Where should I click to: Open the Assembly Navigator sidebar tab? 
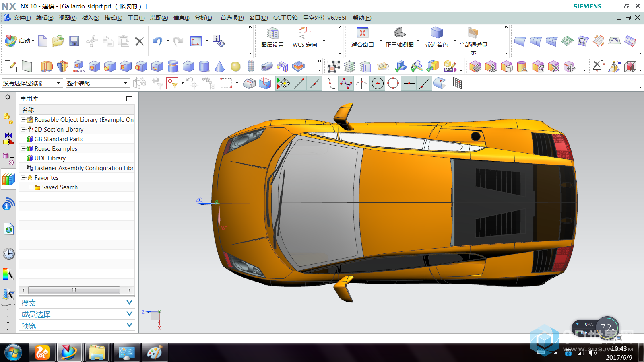pos(8,118)
